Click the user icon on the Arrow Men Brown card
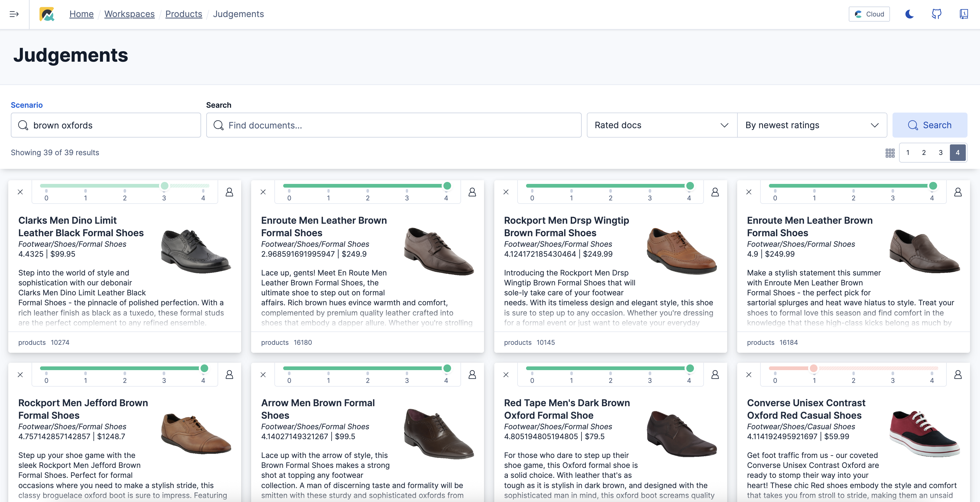 (x=472, y=375)
